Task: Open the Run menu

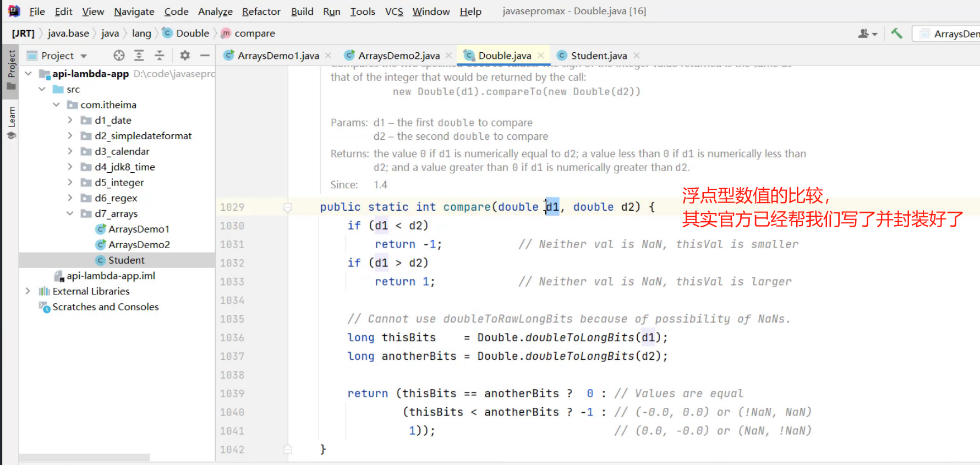Action: (332, 11)
